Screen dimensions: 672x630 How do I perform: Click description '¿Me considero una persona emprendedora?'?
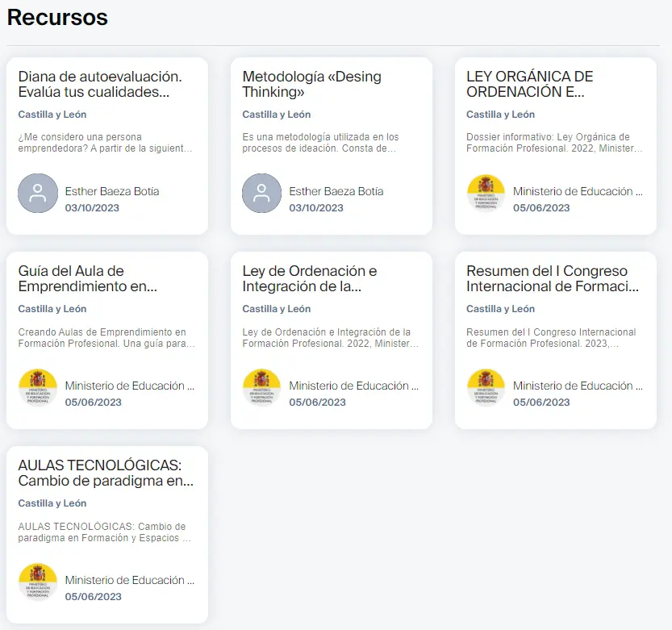pyautogui.click(x=105, y=143)
